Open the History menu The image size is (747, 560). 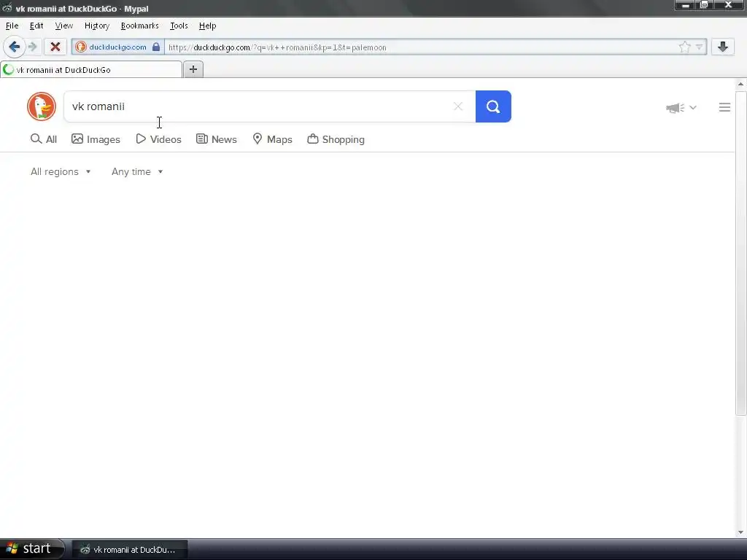[x=97, y=26]
